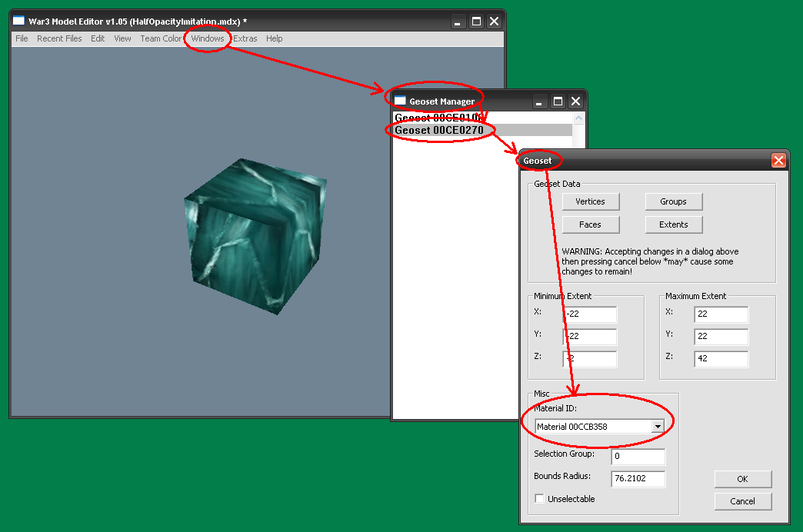The image size is (803, 532).
Task: Close the Geoset Manager window
Action: click(575, 101)
